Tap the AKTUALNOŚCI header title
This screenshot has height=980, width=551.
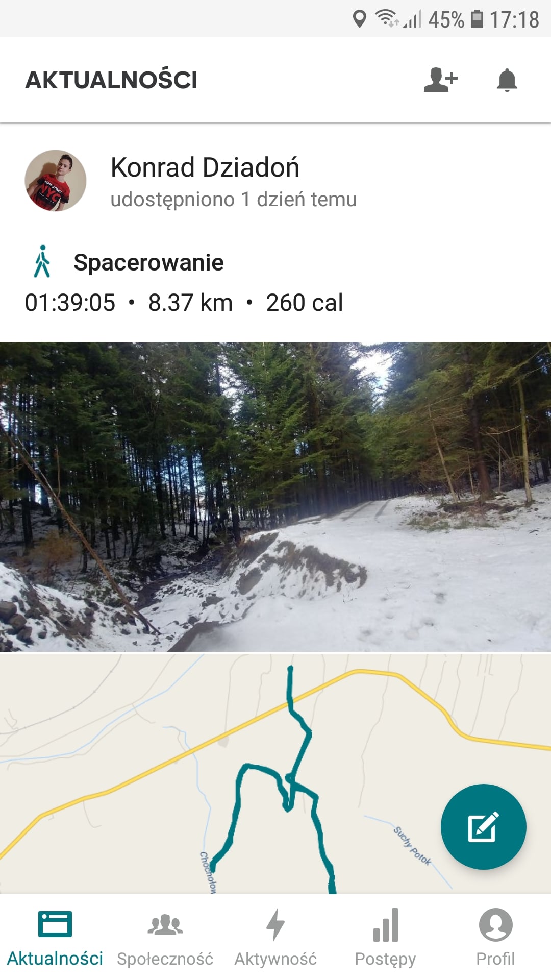[111, 80]
